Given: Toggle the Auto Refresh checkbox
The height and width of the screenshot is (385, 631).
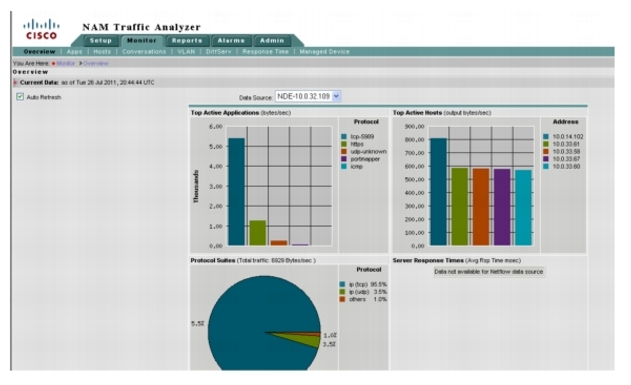Looking at the screenshot, I should [20, 97].
